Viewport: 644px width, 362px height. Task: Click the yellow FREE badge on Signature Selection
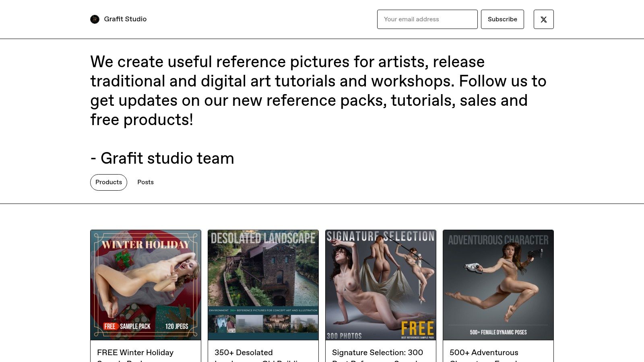point(417,328)
